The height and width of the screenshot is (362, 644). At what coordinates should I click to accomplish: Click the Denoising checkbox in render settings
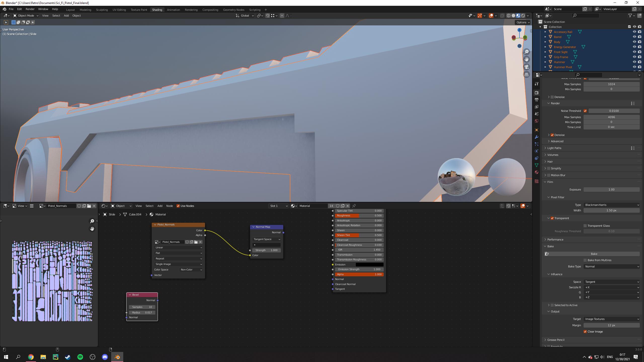coord(552,135)
